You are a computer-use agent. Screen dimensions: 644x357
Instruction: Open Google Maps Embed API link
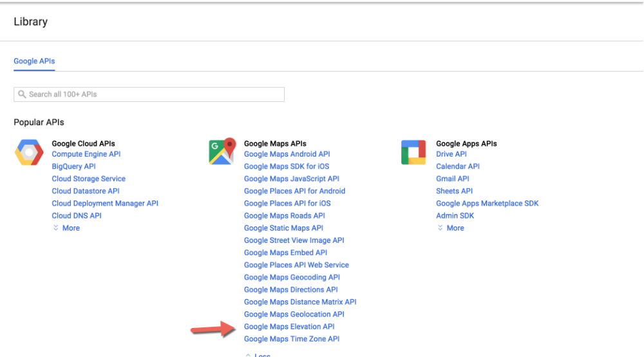[x=285, y=253]
